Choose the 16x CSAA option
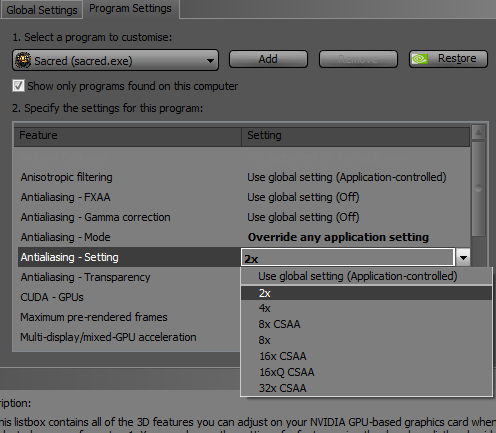 pyautogui.click(x=366, y=356)
